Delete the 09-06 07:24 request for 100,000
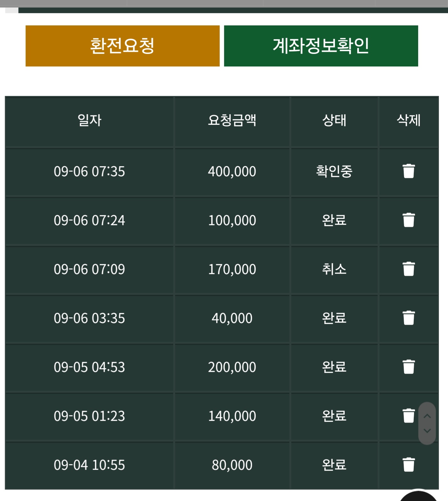 click(408, 220)
